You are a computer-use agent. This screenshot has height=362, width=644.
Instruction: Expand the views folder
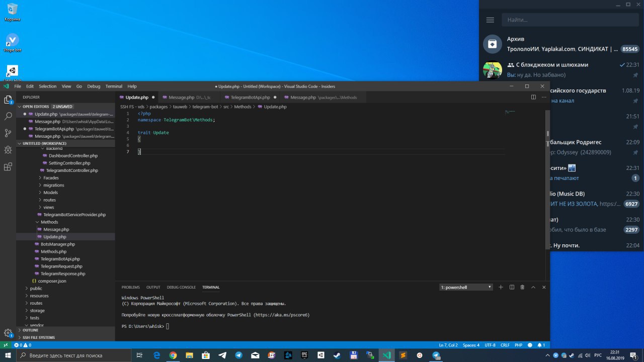(x=49, y=207)
